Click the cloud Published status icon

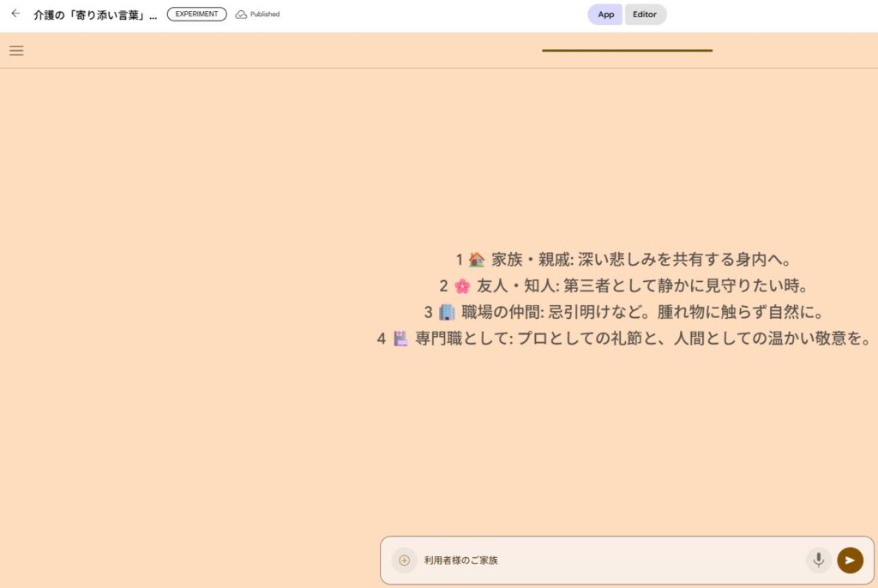point(241,15)
